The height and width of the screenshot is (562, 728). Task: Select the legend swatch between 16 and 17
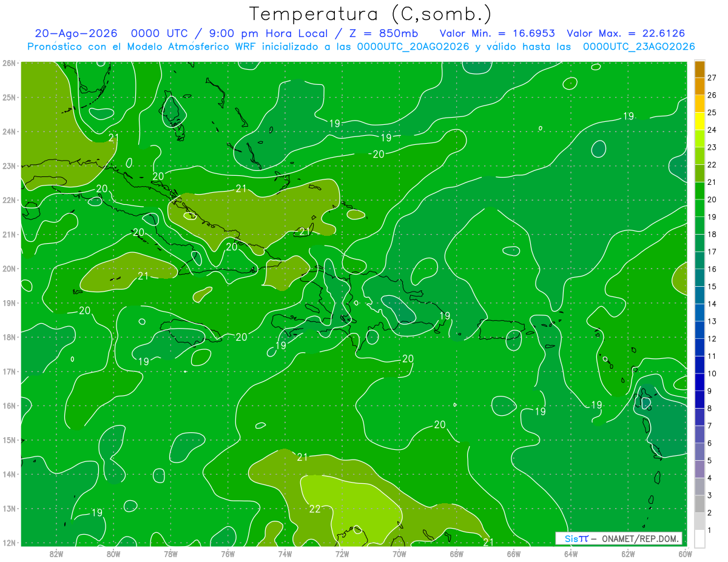point(700,260)
